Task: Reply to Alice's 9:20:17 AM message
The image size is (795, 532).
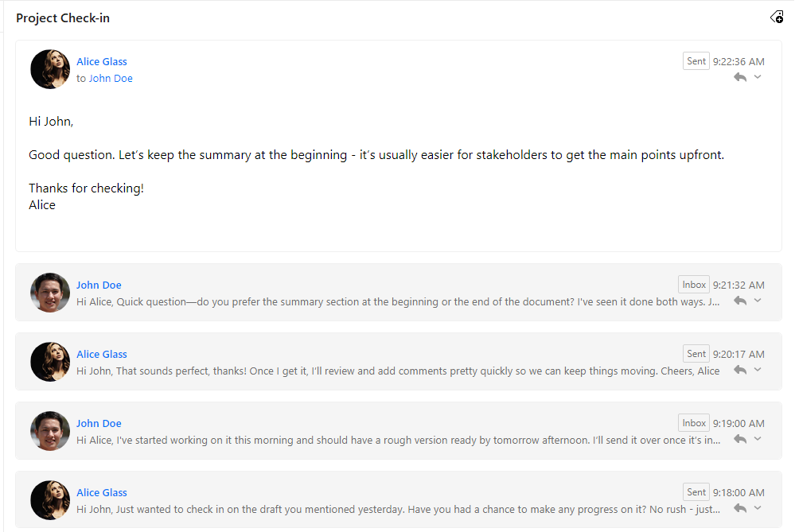Action: [x=740, y=370]
